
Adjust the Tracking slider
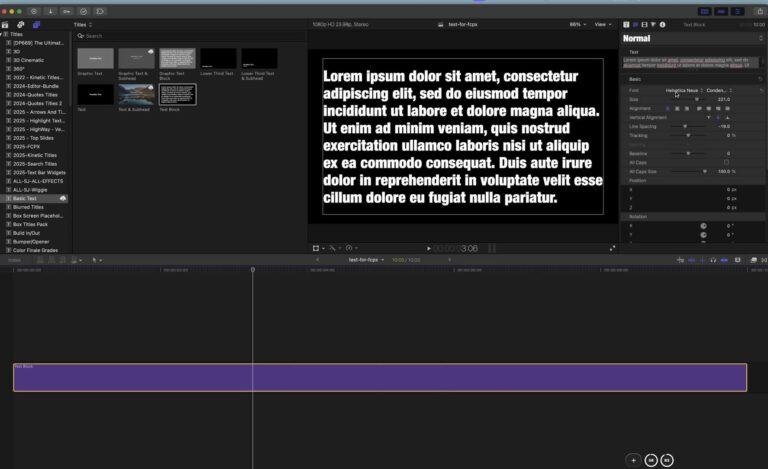click(688, 135)
